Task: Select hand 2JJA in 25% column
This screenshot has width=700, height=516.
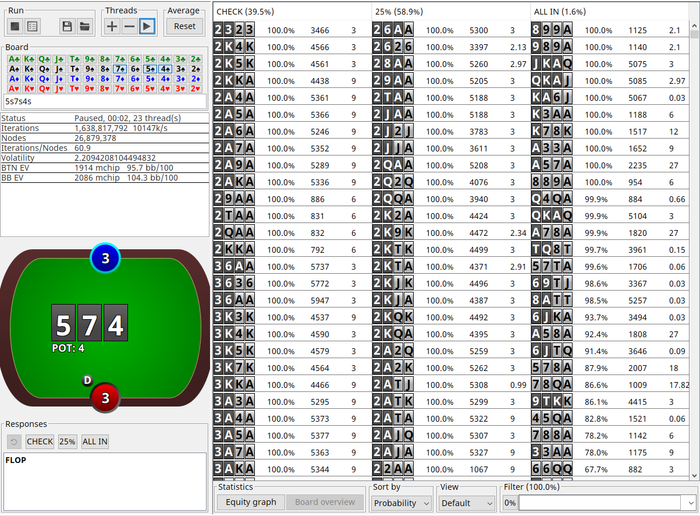Action: pyautogui.click(x=393, y=148)
